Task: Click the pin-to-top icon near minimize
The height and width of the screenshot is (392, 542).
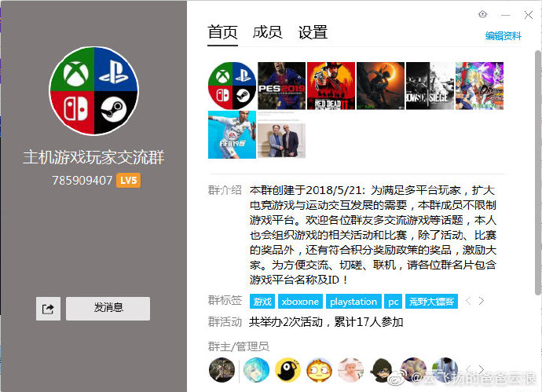Action: [482, 14]
